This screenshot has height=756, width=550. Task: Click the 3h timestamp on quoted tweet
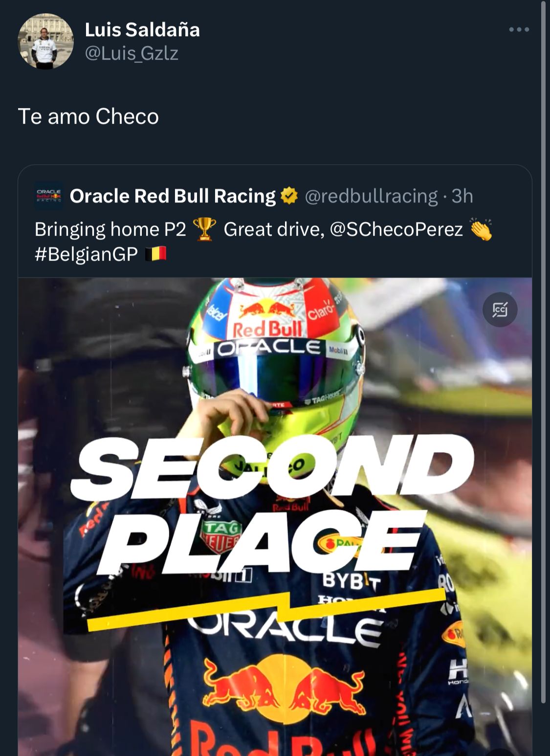pos(462,196)
